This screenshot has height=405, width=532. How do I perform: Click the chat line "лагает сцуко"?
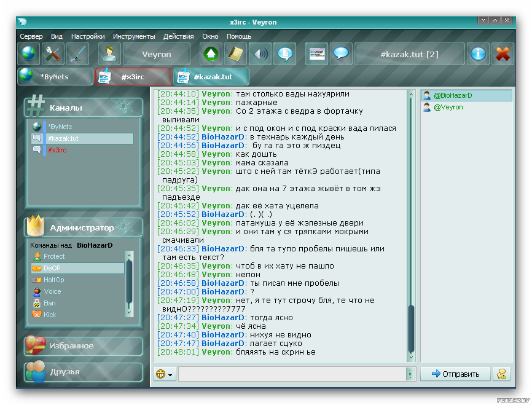pyautogui.click(x=275, y=343)
